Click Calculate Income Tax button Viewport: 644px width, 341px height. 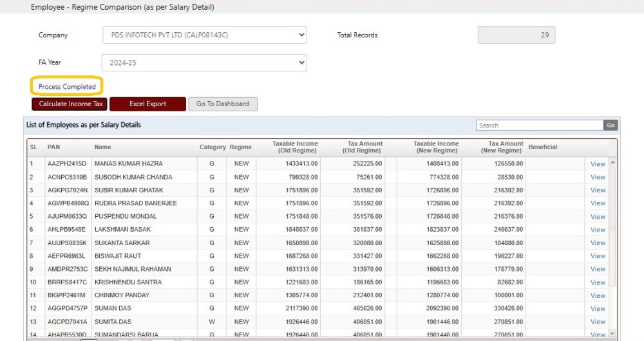(70, 104)
